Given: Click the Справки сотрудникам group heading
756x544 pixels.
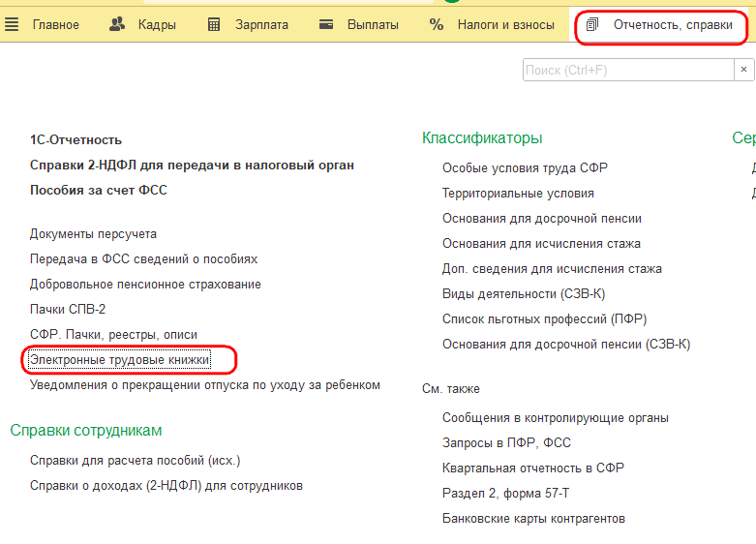Looking at the screenshot, I should pos(86,430).
